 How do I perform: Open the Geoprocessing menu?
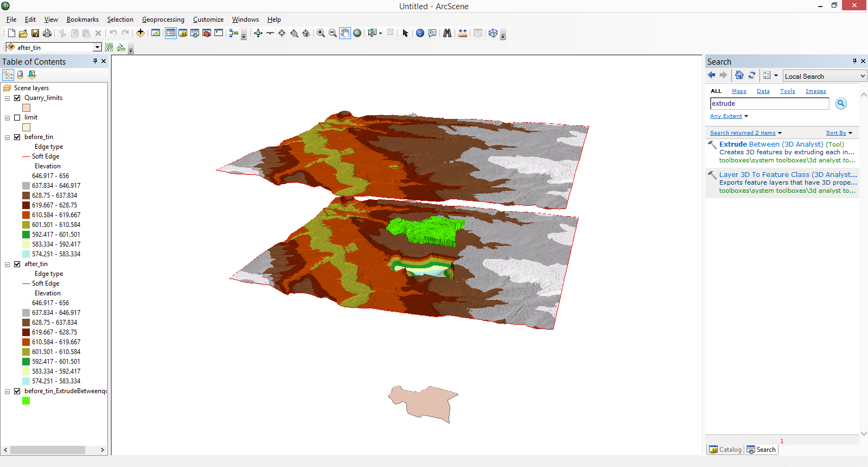(x=163, y=20)
